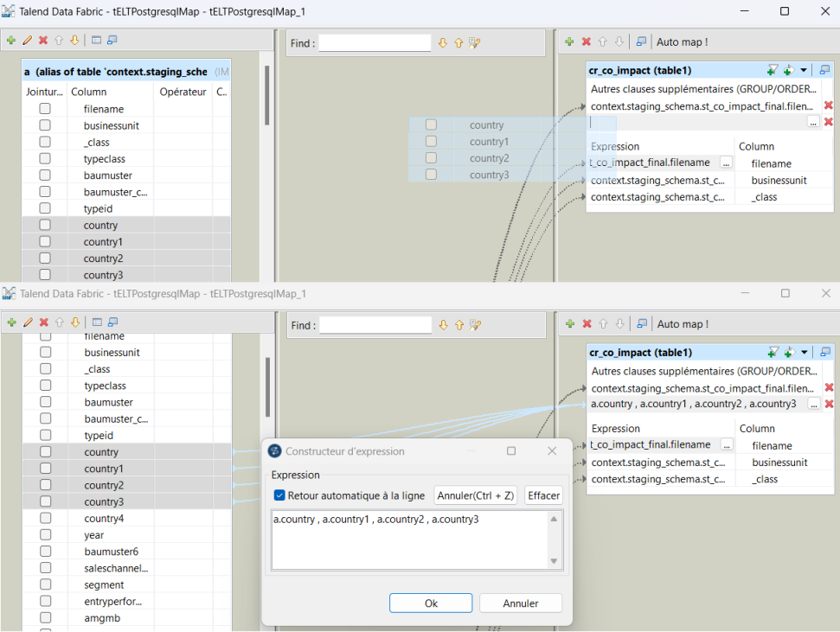The height and width of the screenshot is (632, 840).
Task: Confirm expression with Ok button
Action: [x=431, y=603]
